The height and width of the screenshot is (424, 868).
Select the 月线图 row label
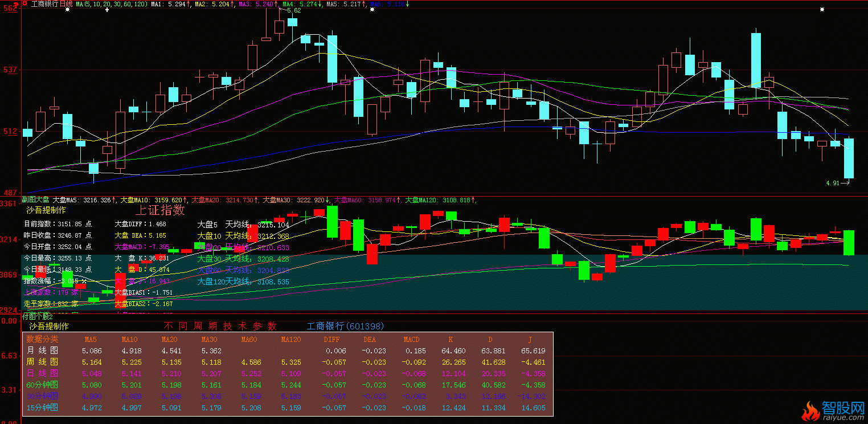(x=42, y=350)
